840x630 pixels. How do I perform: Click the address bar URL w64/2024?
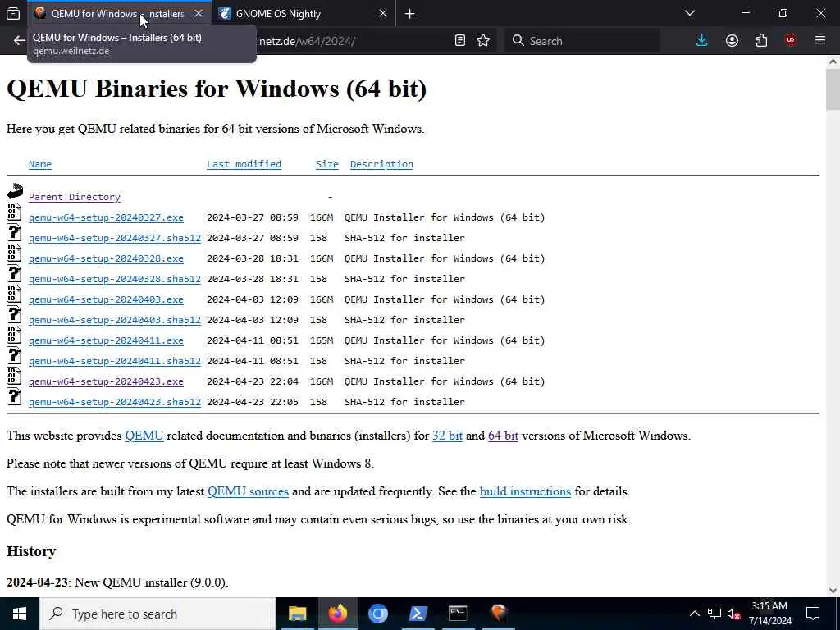tap(326, 41)
